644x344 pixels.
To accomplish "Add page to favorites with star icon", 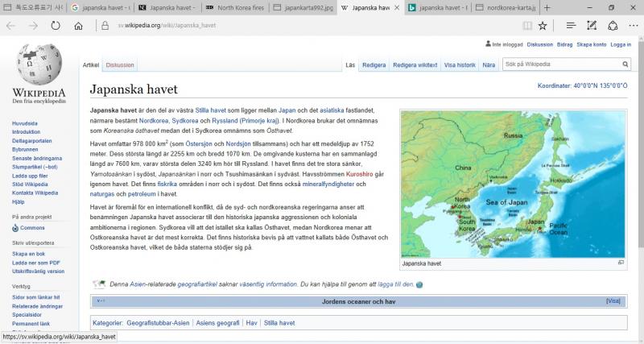I will 543,26.
